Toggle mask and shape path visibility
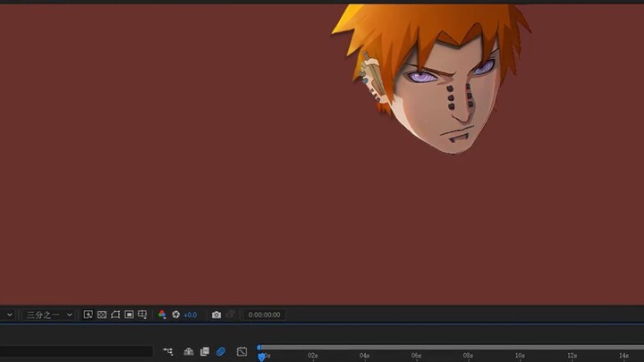644x362 pixels. click(x=115, y=315)
